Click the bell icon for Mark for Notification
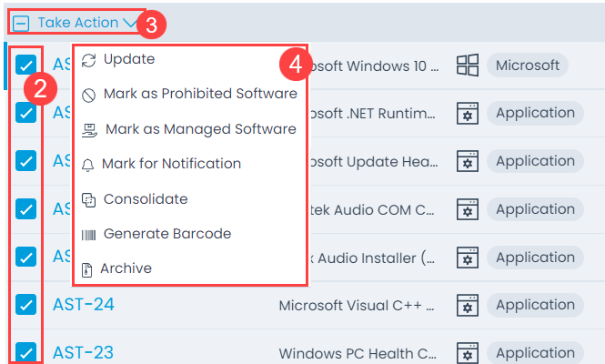Viewport: 605px width, 364px height. pyautogui.click(x=88, y=165)
